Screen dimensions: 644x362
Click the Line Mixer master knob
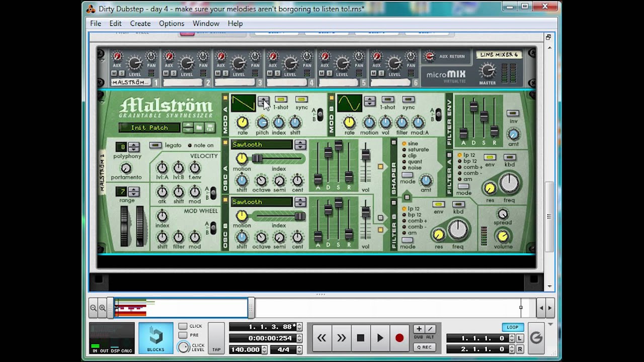point(487,70)
